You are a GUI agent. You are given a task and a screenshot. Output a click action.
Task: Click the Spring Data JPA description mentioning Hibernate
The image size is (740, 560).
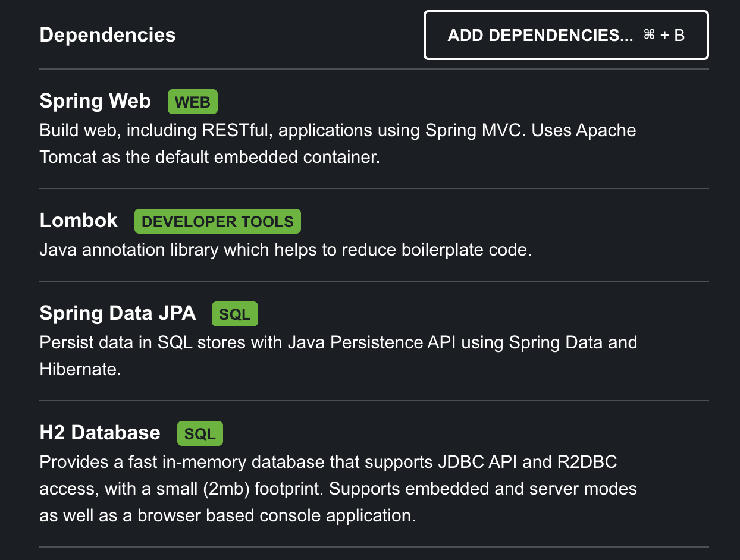click(x=338, y=355)
